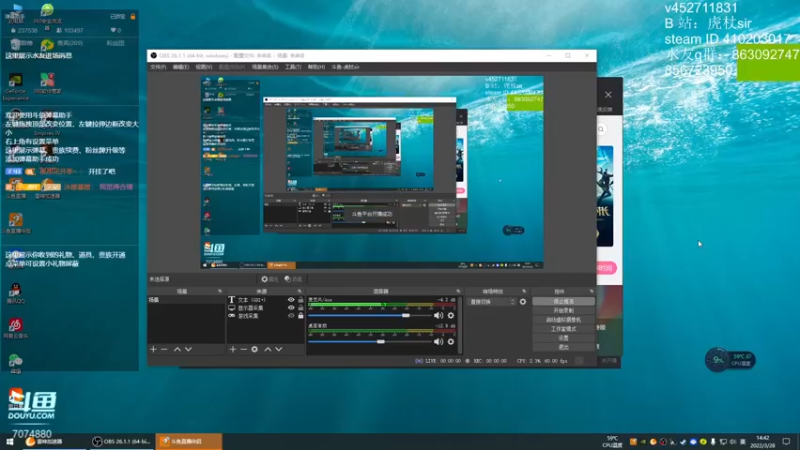The height and width of the screenshot is (450, 800).
Task: Click the start recording button
Action: 563,311
